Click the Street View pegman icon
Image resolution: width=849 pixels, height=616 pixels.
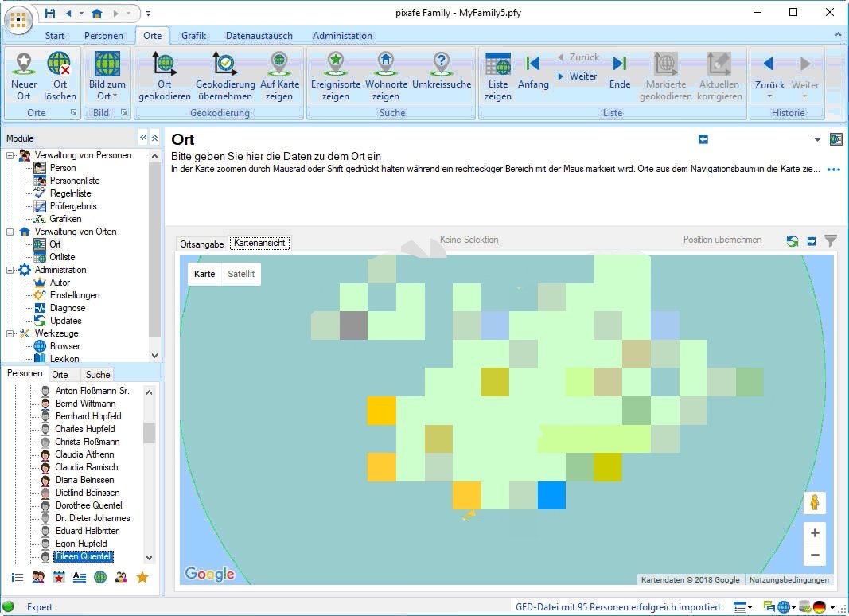814,503
